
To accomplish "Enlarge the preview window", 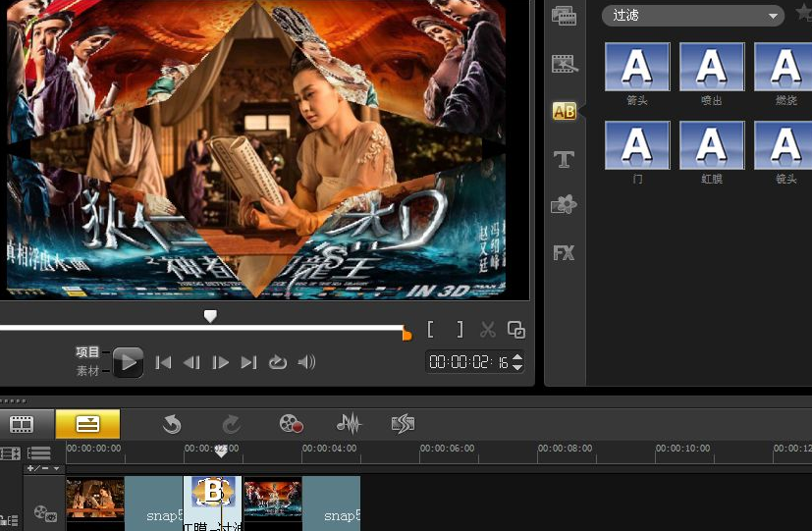I will (516, 330).
